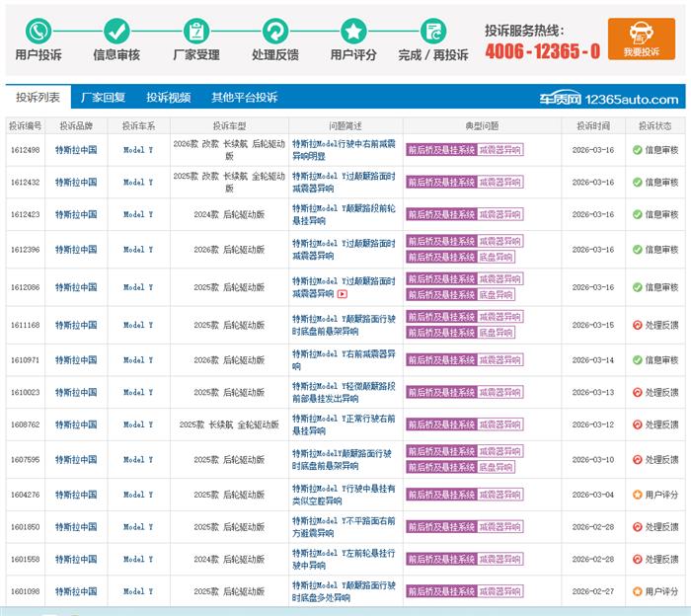Viewport: 691px width, 616px height.
Task: Click the 车质网 12365auto.com logo
Action: tap(608, 99)
